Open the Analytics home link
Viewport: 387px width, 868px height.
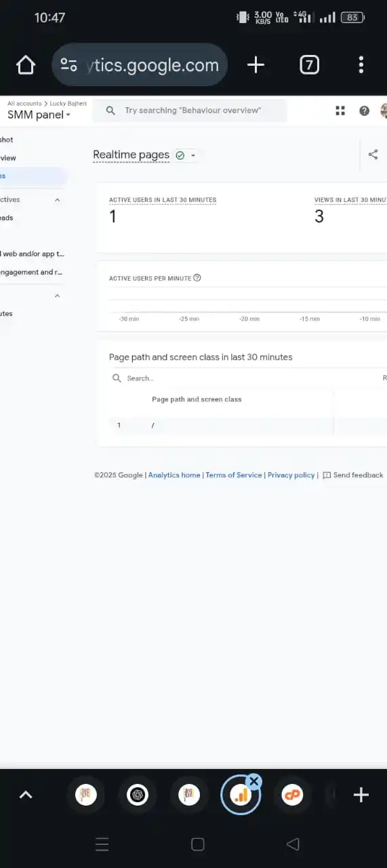tap(174, 475)
